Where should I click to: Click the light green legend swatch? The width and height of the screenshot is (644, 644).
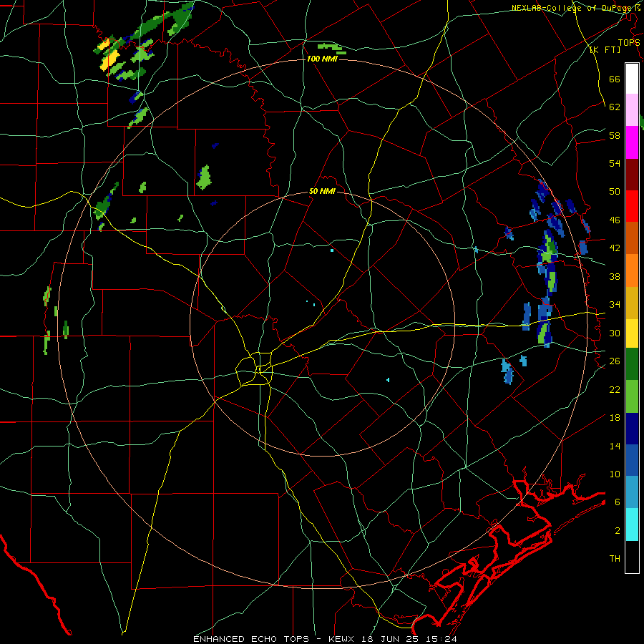coord(632,396)
